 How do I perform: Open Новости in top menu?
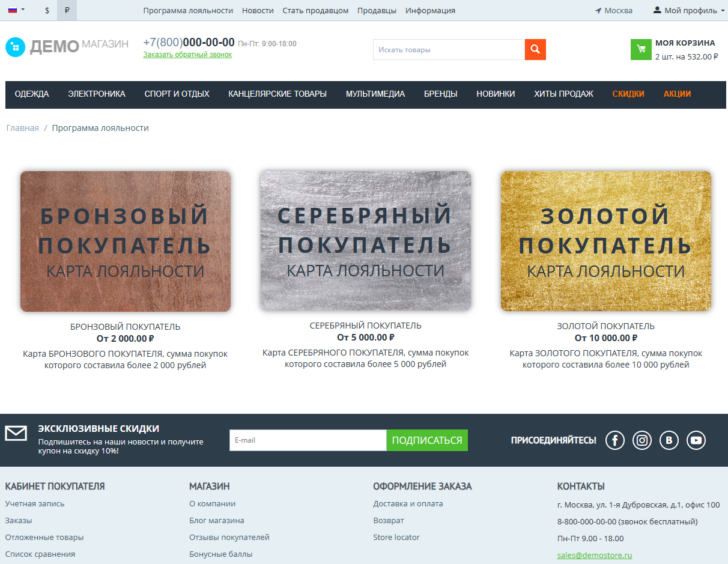coord(258,10)
